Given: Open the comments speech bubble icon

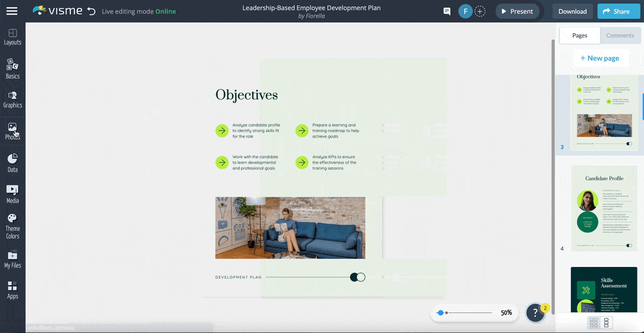Looking at the screenshot, I should click(447, 11).
